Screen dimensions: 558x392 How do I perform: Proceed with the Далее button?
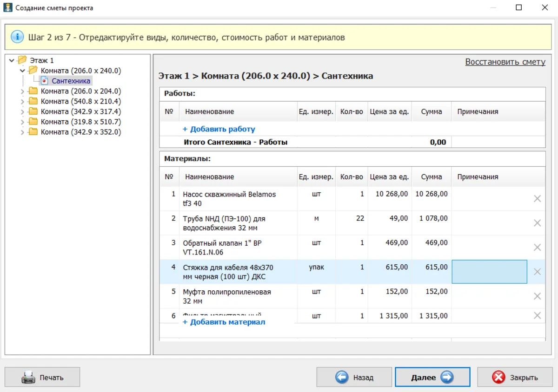click(x=432, y=378)
